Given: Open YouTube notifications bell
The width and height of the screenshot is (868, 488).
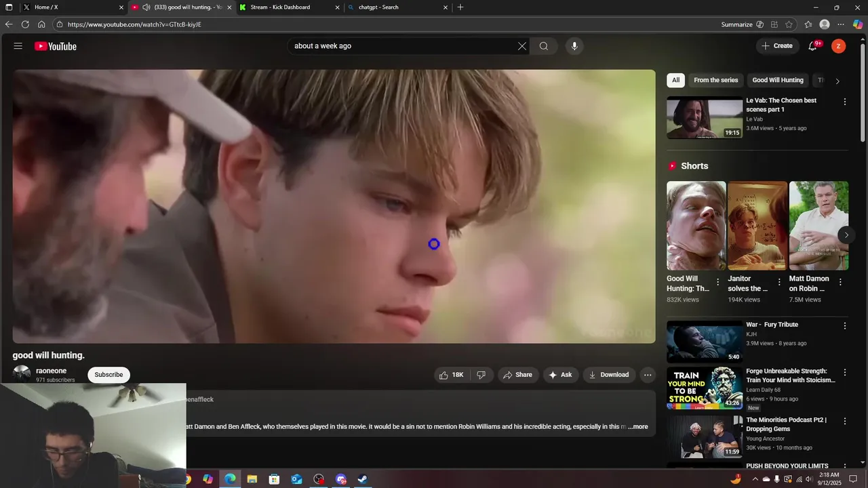Looking at the screenshot, I should click(812, 46).
